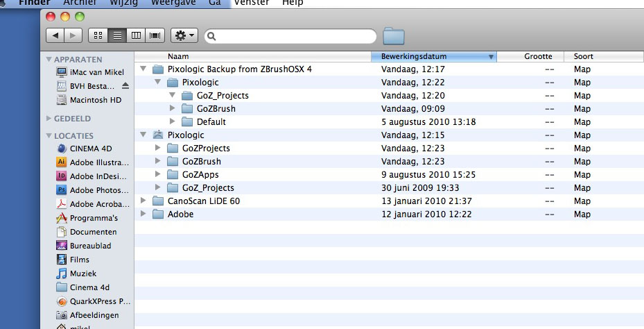Image resolution: width=644 pixels, height=329 pixels.
Task: Open Muziek in the sidebar
Action: (x=76, y=273)
